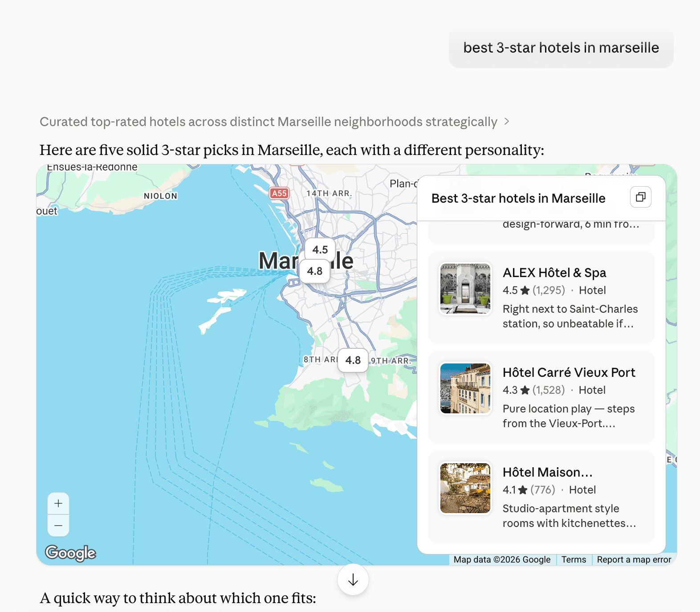Screen dimensions: 700x612
Task: Click 'Here are five solid 3-star picks' sentence
Action: [x=292, y=150]
